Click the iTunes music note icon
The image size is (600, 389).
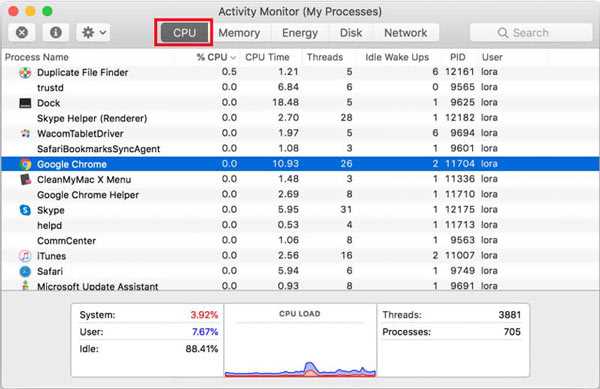point(25,256)
